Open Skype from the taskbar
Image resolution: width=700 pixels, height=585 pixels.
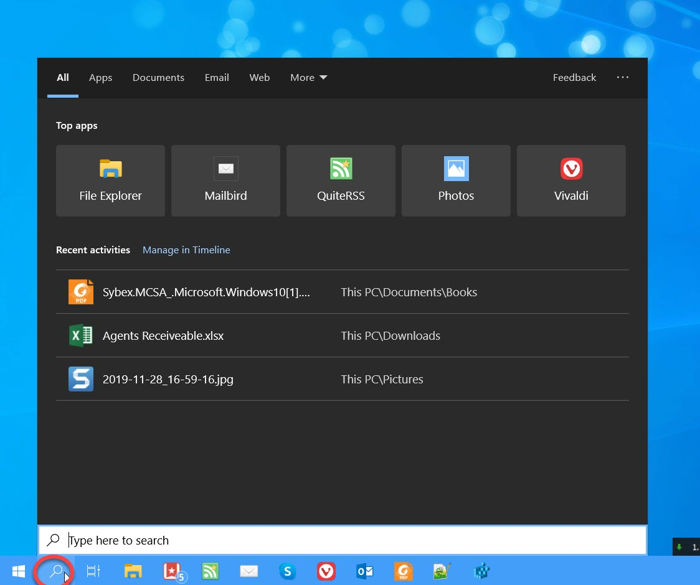click(288, 571)
